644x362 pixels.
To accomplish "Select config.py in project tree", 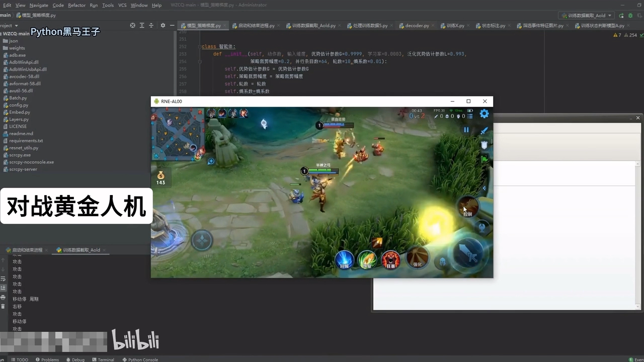I will tap(19, 105).
